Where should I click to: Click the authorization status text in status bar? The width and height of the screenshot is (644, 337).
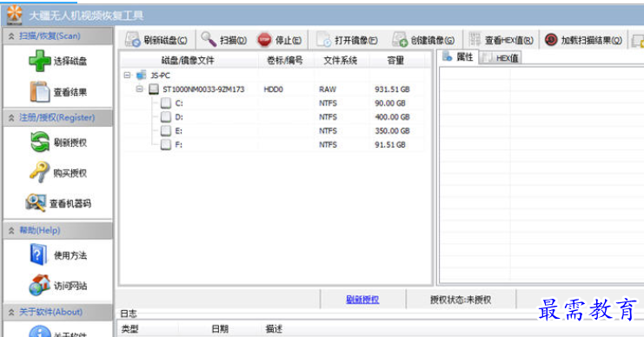[x=461, y=300]
